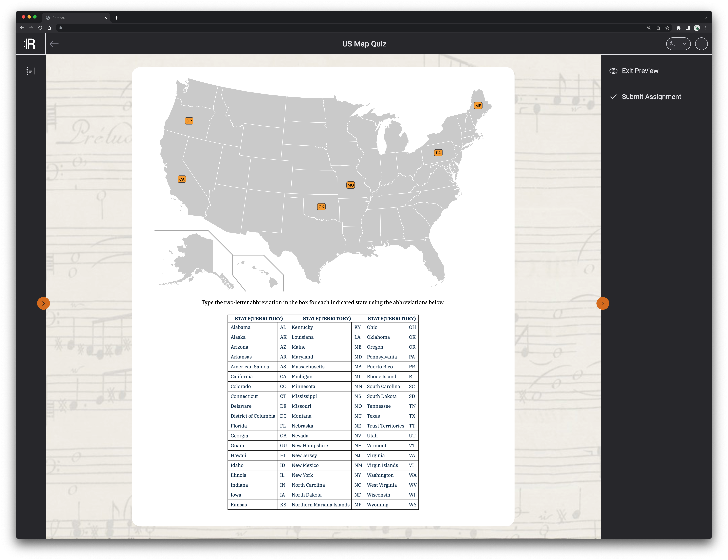Open a new browser tab
The height and width of the screenshot is (560, 728).
(116, 18)
